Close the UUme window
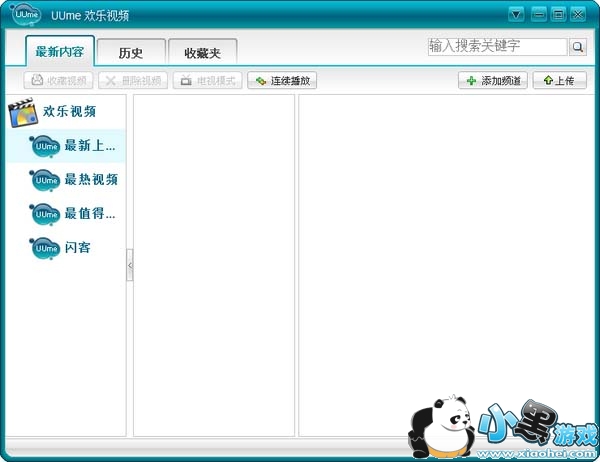 578,15
